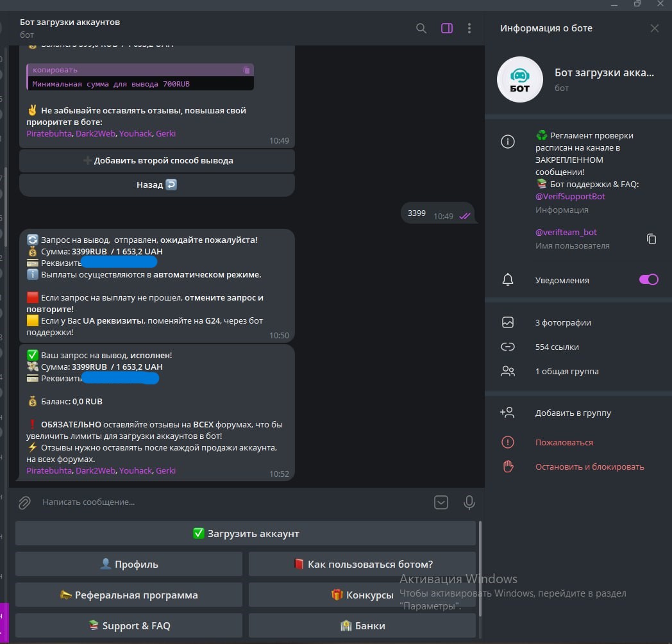Open the 554 shared links list
672x644 pixels.
pos(557,347)
